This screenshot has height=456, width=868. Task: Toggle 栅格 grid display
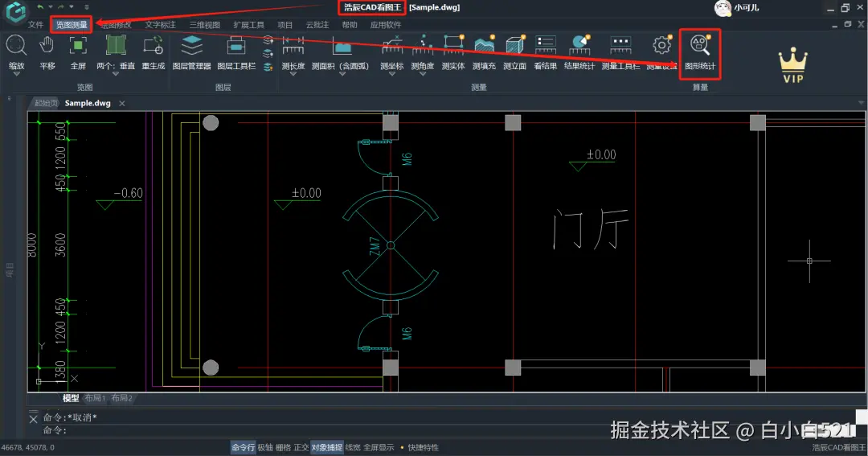283,447
